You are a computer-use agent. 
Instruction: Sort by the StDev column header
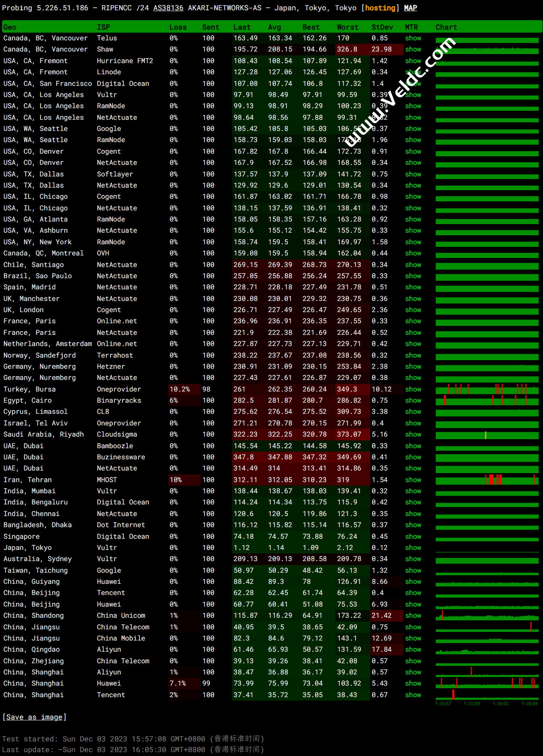382,27
